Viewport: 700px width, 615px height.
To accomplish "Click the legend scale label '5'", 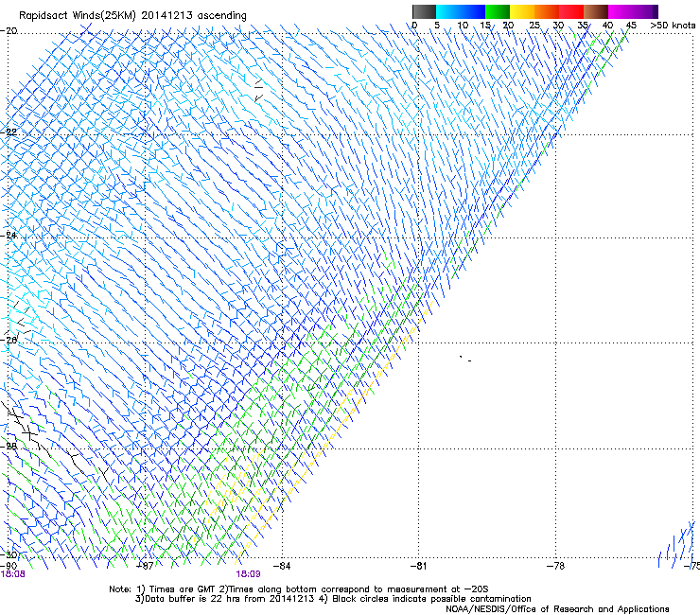I will click(437, 26).
